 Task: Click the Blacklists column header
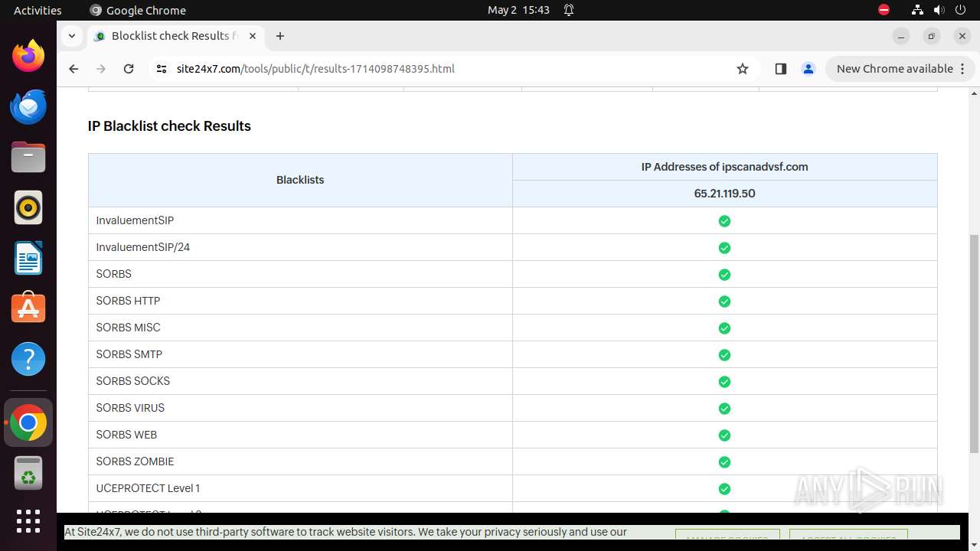(x=300, y=180)
